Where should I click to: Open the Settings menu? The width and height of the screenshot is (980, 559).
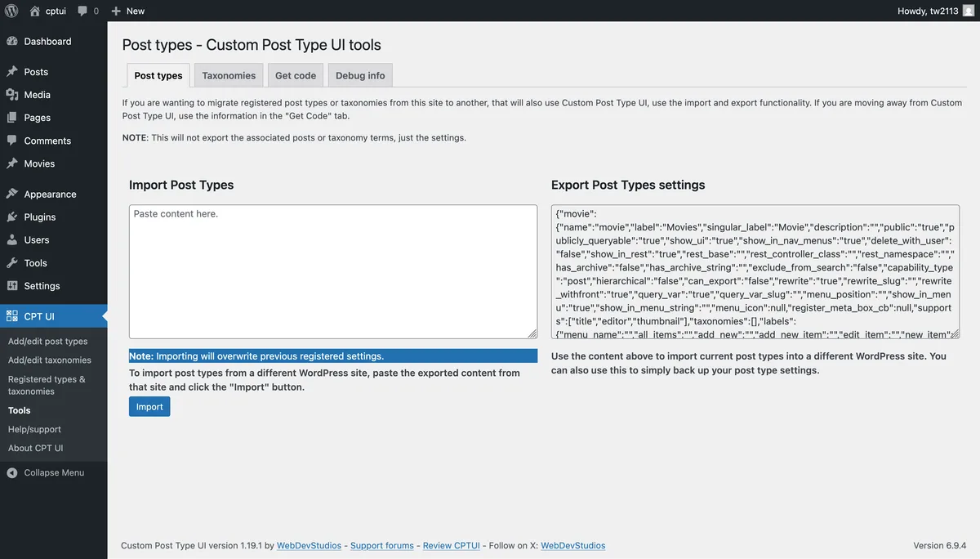(53, 286)
